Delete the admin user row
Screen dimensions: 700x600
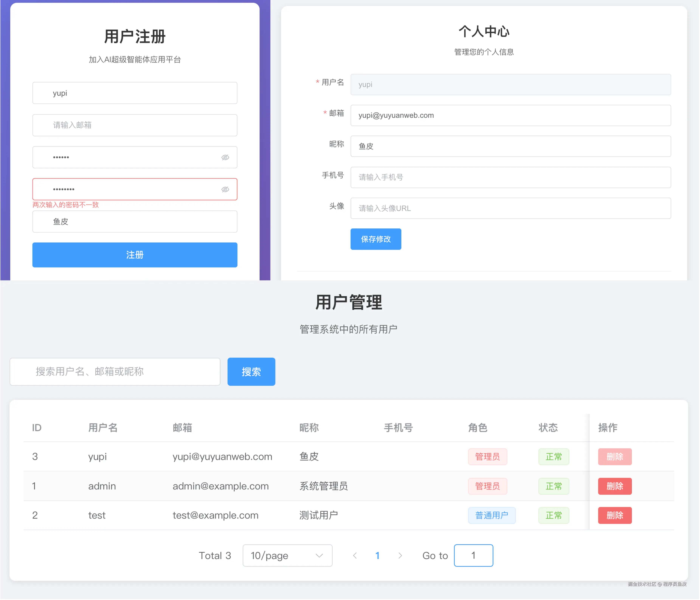coord(615,486)
